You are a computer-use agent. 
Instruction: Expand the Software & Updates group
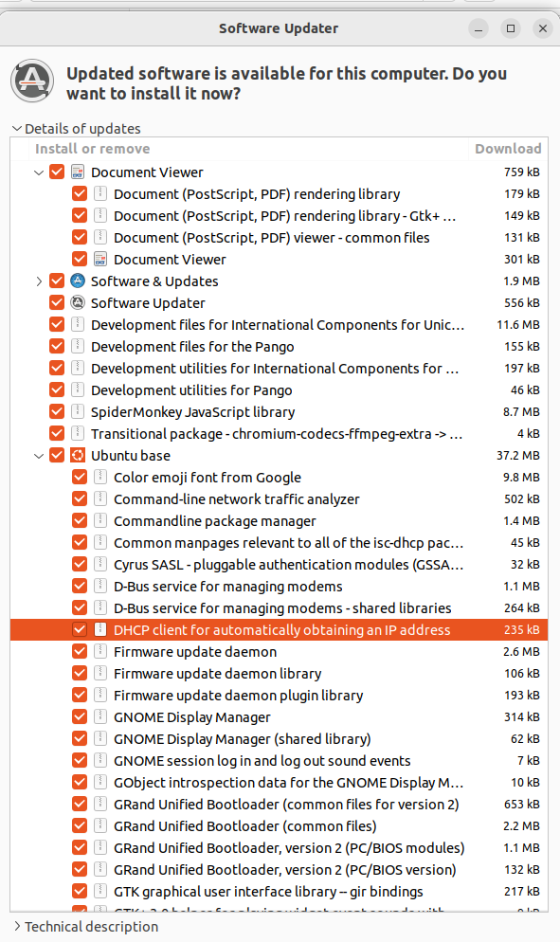(39, 281)
